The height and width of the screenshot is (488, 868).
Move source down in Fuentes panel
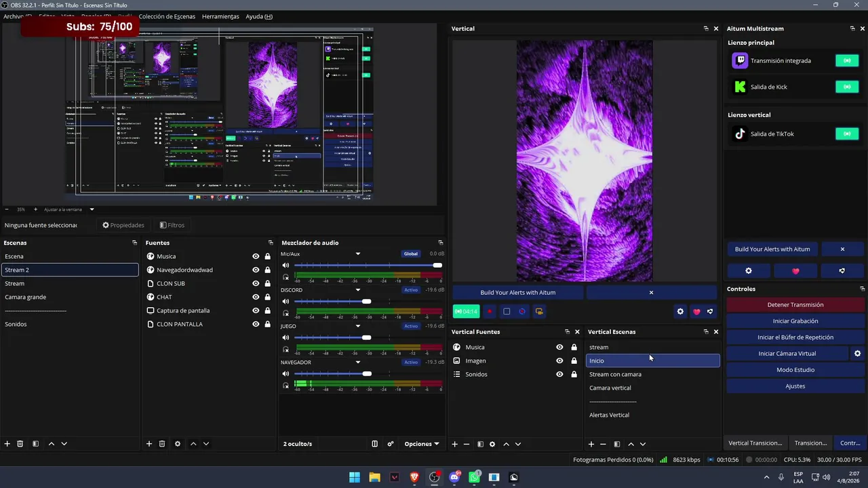(x=206, y=444)
